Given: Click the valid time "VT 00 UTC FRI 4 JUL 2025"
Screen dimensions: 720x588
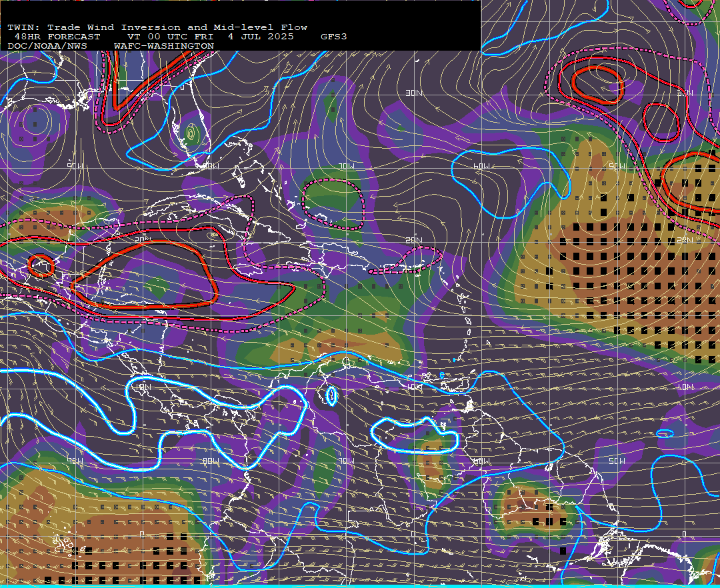Looking at the screenshot, I should tap(210, 37).
